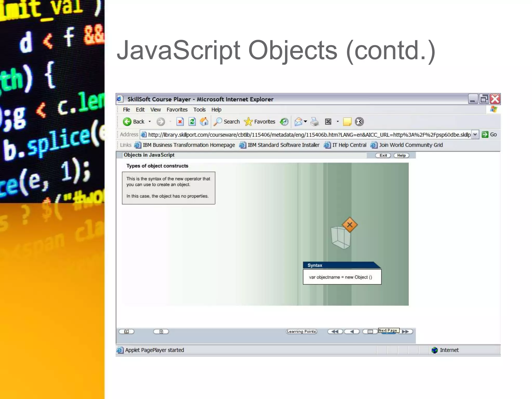Click the course Help button
This screenshot has width=532, height=399.
tap(401, 155)
